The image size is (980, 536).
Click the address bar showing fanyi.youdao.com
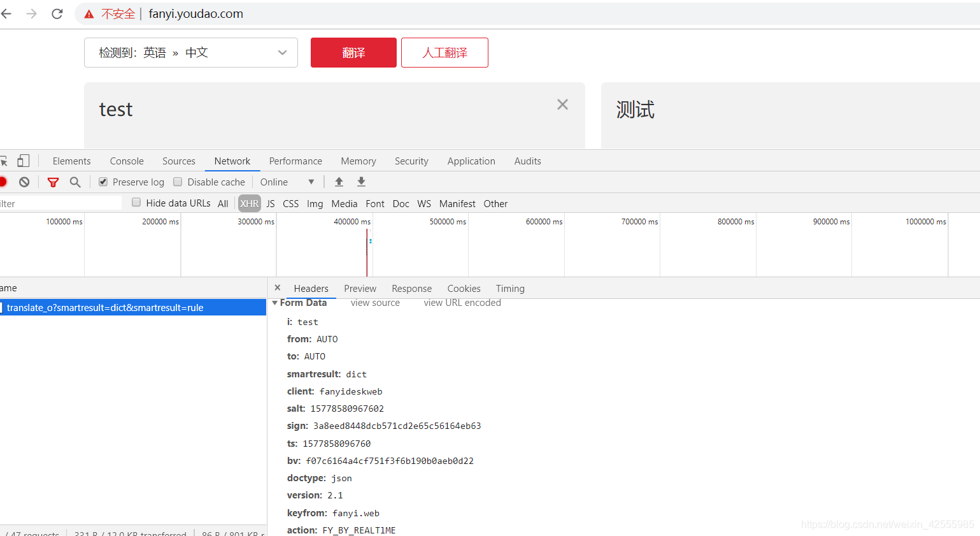(x=529, y=14)
